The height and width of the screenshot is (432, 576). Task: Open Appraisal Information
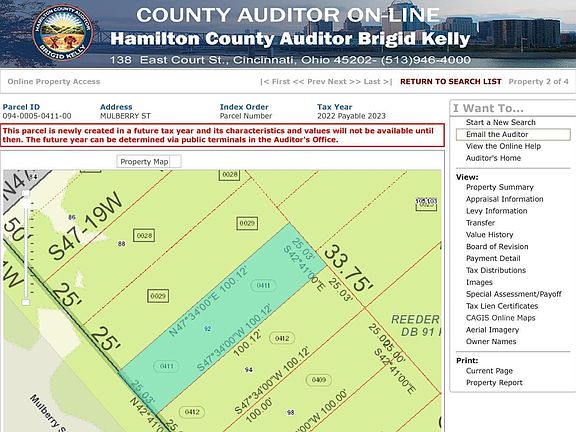504,199
